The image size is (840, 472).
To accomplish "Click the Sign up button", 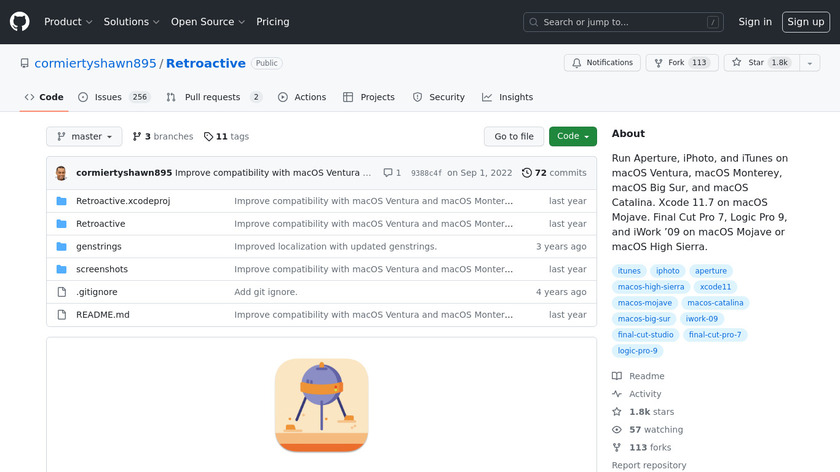I will point(805,22).
